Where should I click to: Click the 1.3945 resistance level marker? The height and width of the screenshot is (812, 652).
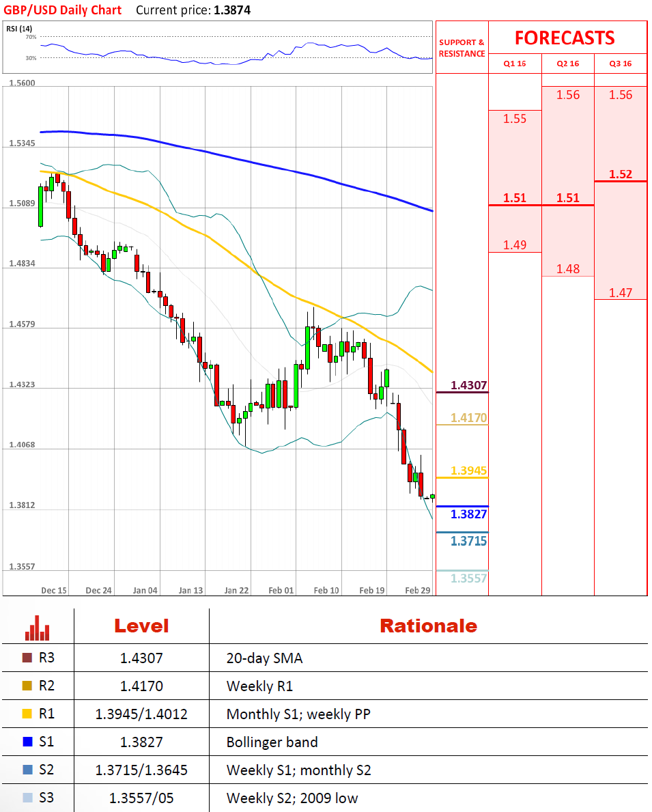[468, 471]
